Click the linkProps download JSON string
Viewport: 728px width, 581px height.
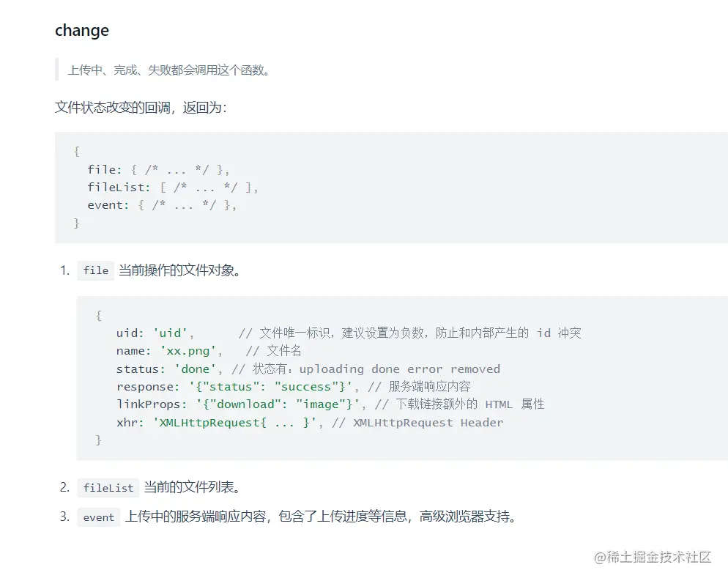point(278,404)
